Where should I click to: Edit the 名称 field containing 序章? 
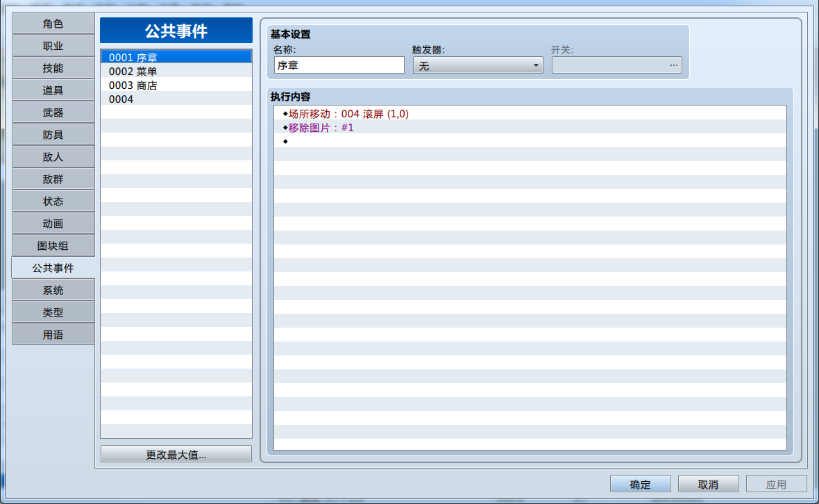click(339, 65)
